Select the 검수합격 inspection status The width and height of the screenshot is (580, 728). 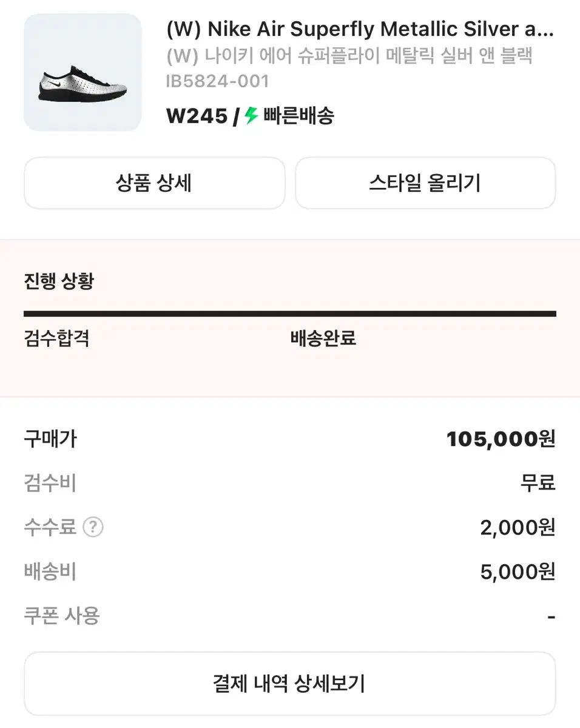[56, 338]
